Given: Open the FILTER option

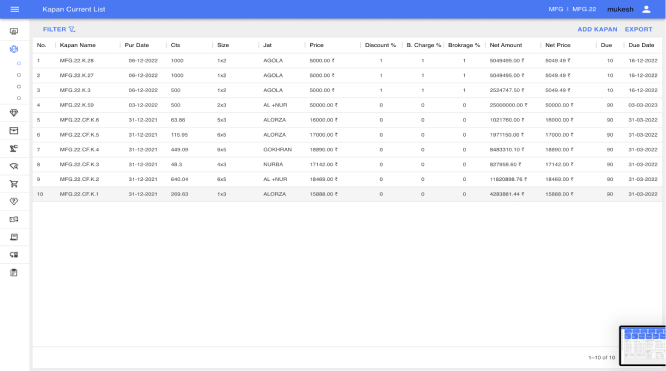Looking at the screenshot, I should tap(59, 29).
